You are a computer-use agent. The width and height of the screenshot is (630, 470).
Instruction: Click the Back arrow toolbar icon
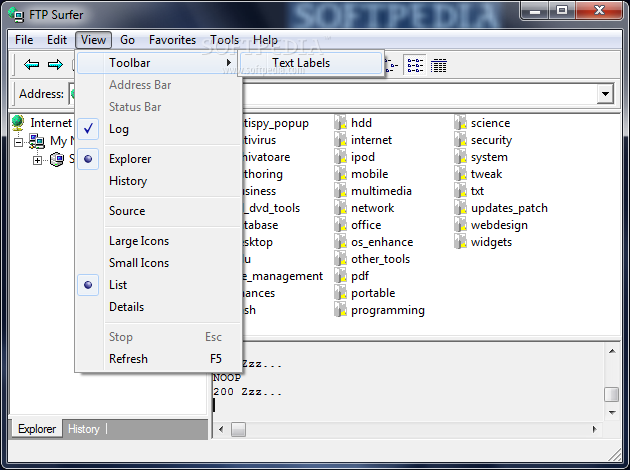click(31, 64)
